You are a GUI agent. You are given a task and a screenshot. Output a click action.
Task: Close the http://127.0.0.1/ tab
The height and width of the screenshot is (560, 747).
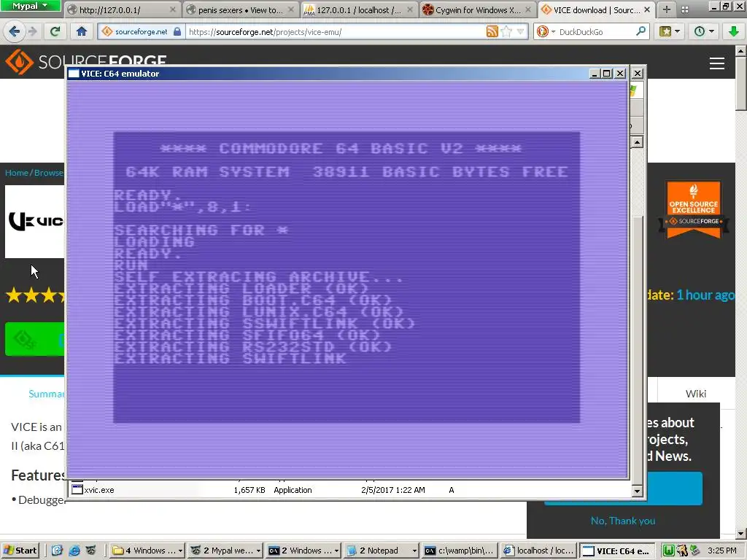172,9
